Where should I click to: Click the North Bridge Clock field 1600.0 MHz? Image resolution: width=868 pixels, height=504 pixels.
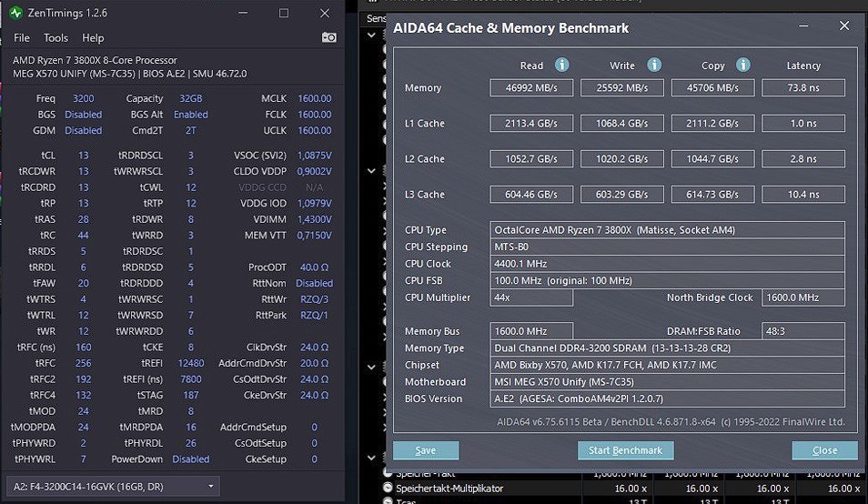click(803, 297)
